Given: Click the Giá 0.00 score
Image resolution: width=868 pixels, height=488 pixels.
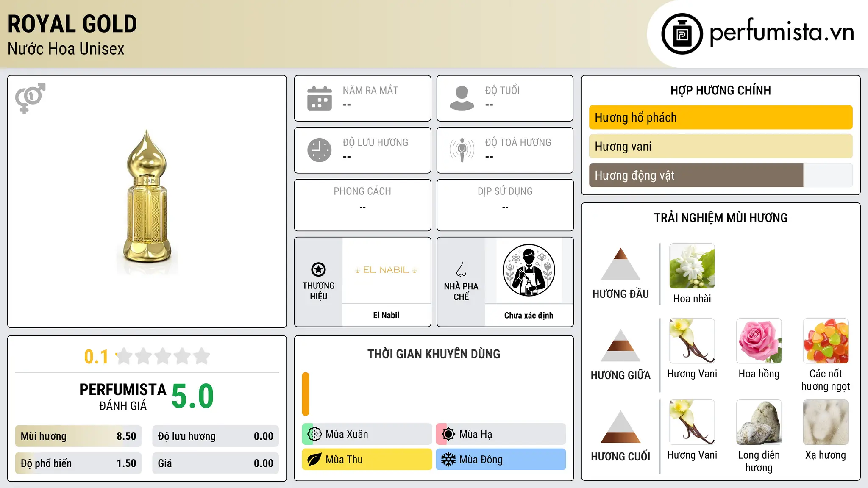Looking at the screenshot, I should [x=215, y=463].
